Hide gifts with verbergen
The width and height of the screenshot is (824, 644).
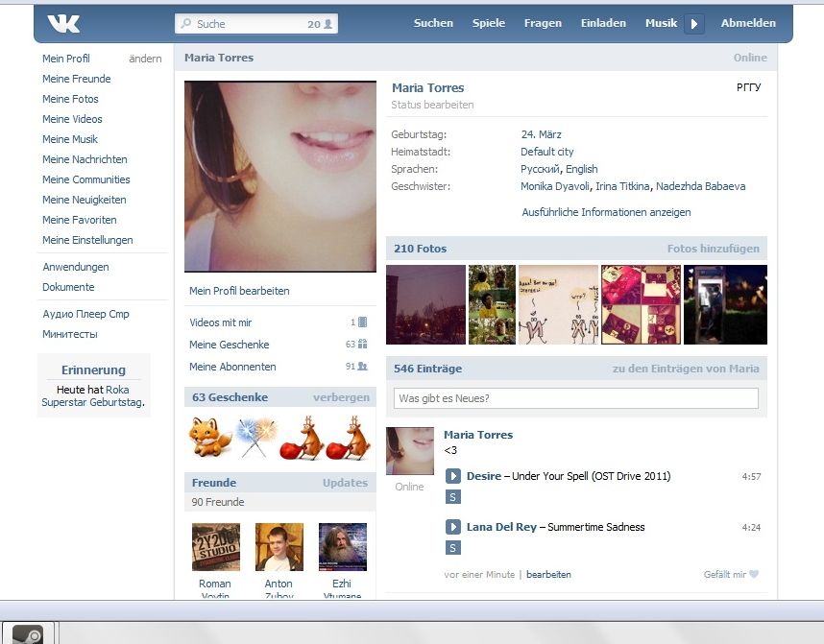coord(341,397)
